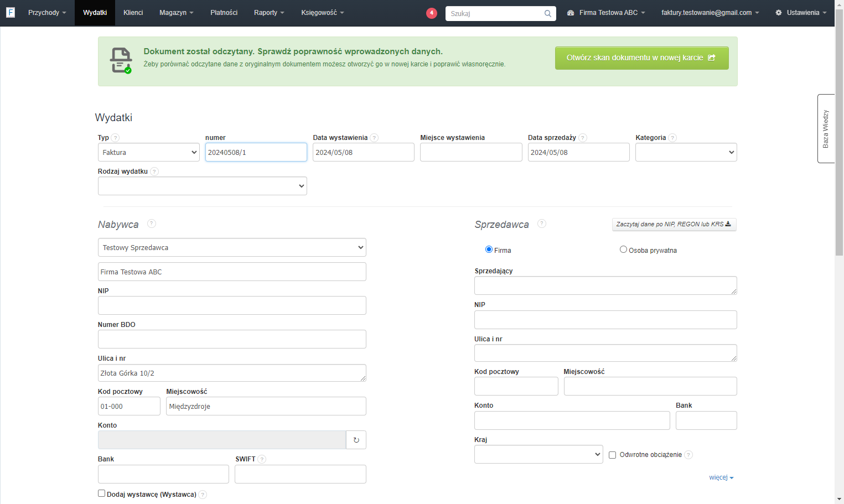The width and height of the screenshot is (844, 504).
Task: Click the więcej link
Action: [721, 477]
